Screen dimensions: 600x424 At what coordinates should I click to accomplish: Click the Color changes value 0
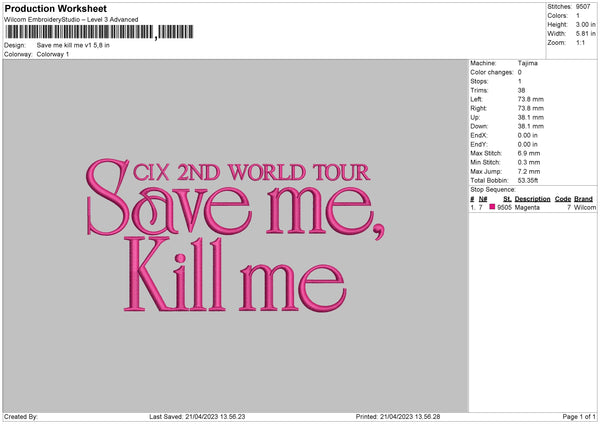pos(520,72)
